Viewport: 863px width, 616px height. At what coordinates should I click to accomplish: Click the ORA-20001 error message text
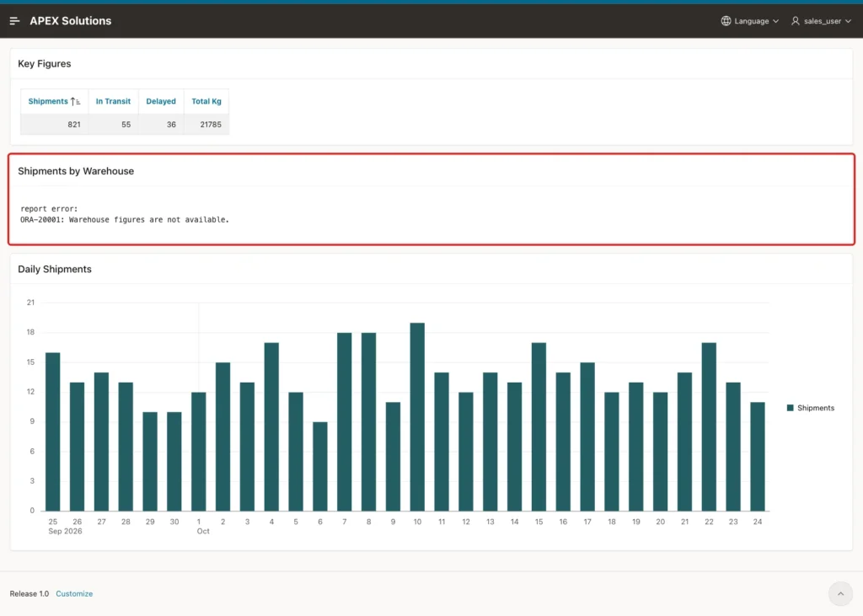(x=125, y=220)
